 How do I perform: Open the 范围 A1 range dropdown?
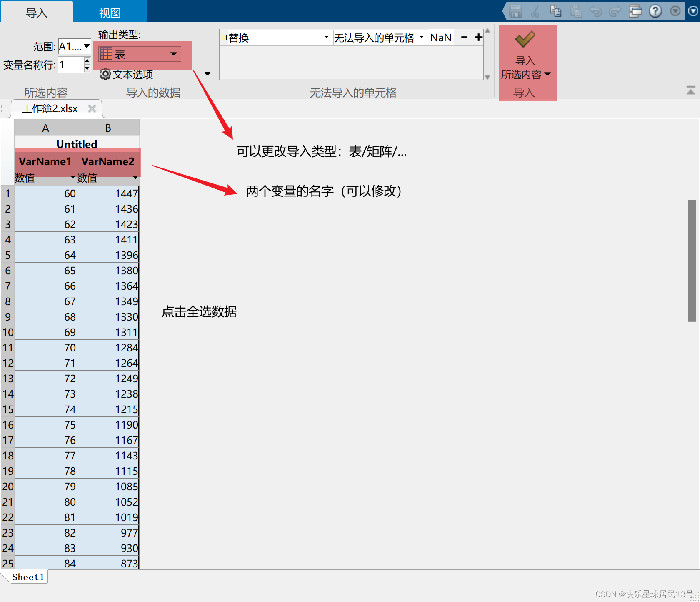(x=87, y=46)
